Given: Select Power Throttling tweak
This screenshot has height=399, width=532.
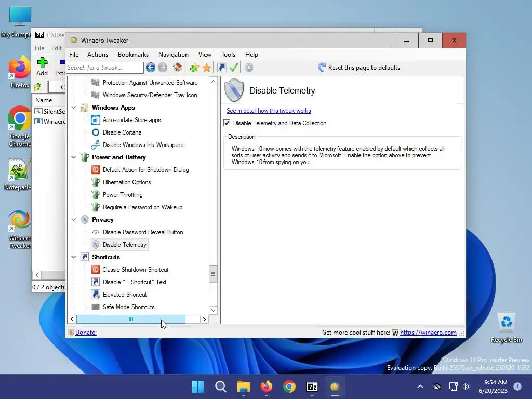Looking at the screenshot, I should coord(123,195).
